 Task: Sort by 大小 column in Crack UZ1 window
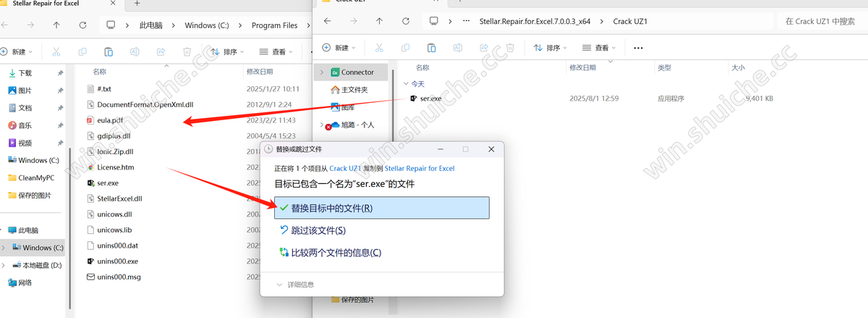(739, 67)
